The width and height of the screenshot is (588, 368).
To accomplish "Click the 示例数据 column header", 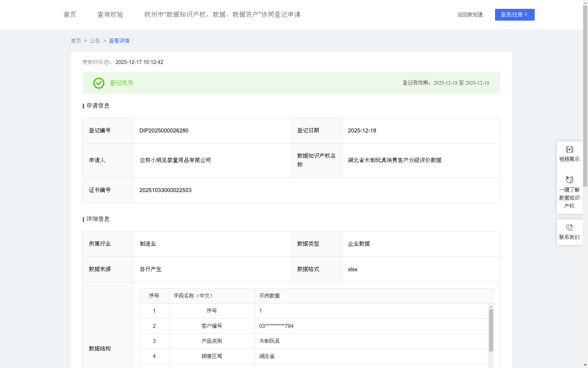I will point(374,296).
